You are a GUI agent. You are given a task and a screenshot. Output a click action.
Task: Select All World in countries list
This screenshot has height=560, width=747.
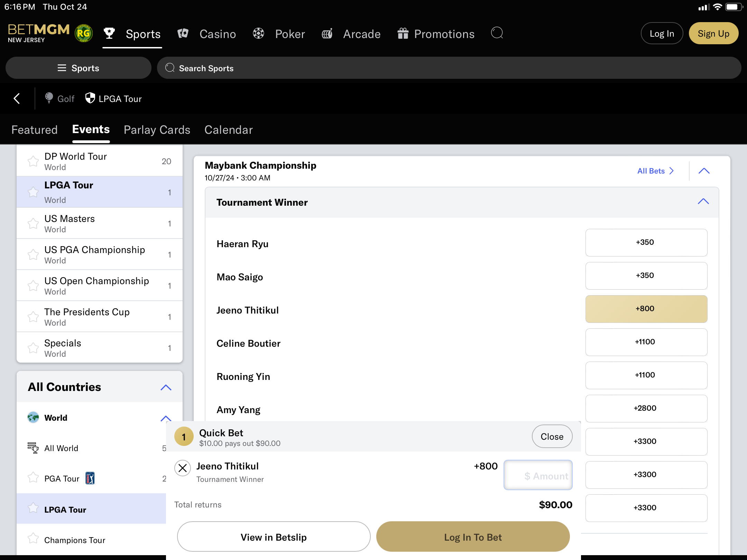click(91, 448)
